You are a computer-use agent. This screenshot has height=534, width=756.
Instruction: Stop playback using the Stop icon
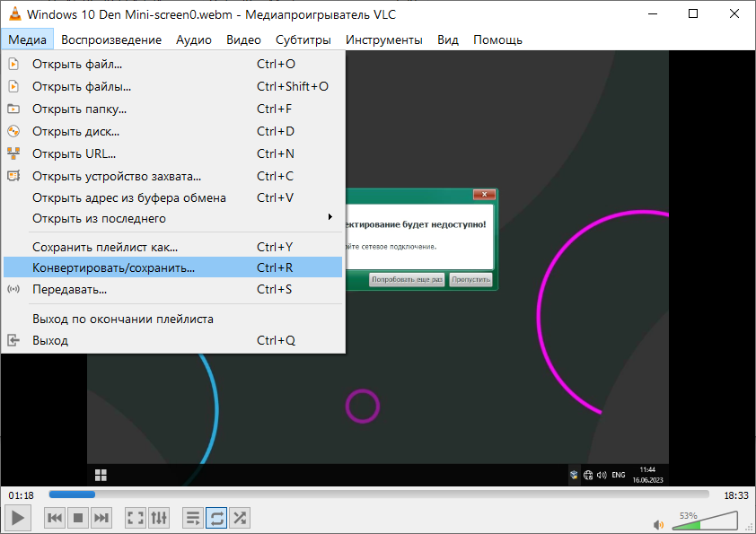point(77,517)
